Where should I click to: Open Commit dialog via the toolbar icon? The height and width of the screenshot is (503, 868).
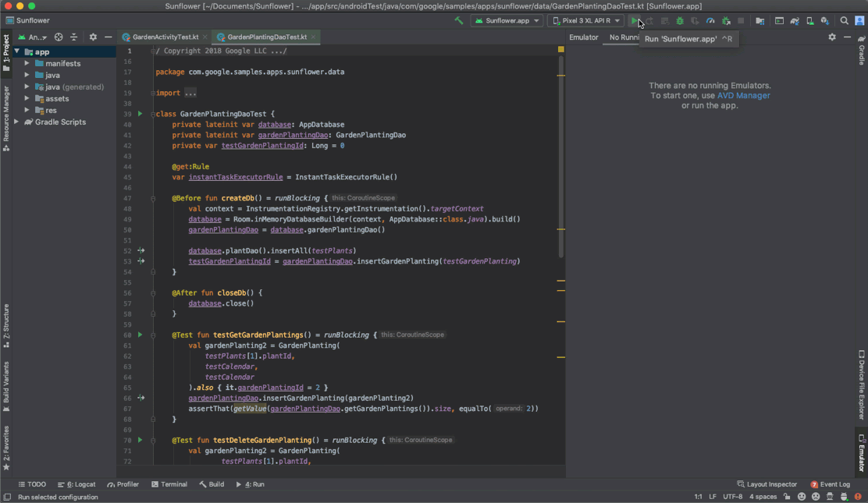(x=760, y=21)
